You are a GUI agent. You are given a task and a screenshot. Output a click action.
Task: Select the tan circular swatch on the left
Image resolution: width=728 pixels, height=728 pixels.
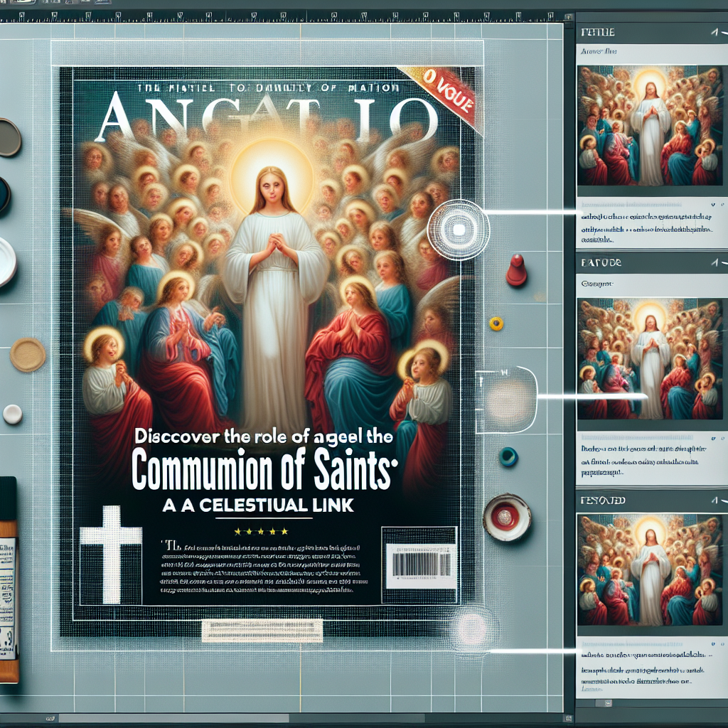click(28, 355)
